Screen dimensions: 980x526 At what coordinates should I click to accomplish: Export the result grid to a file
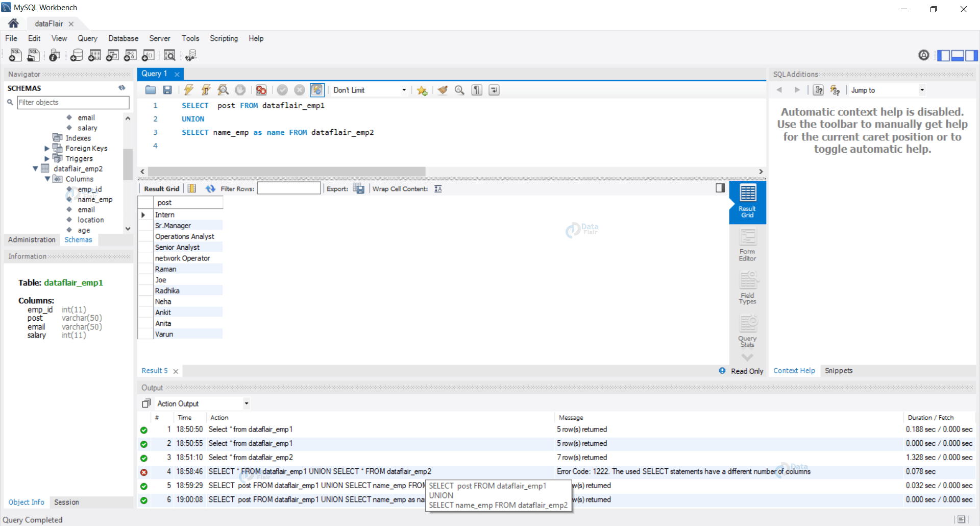tap(359, 188)
